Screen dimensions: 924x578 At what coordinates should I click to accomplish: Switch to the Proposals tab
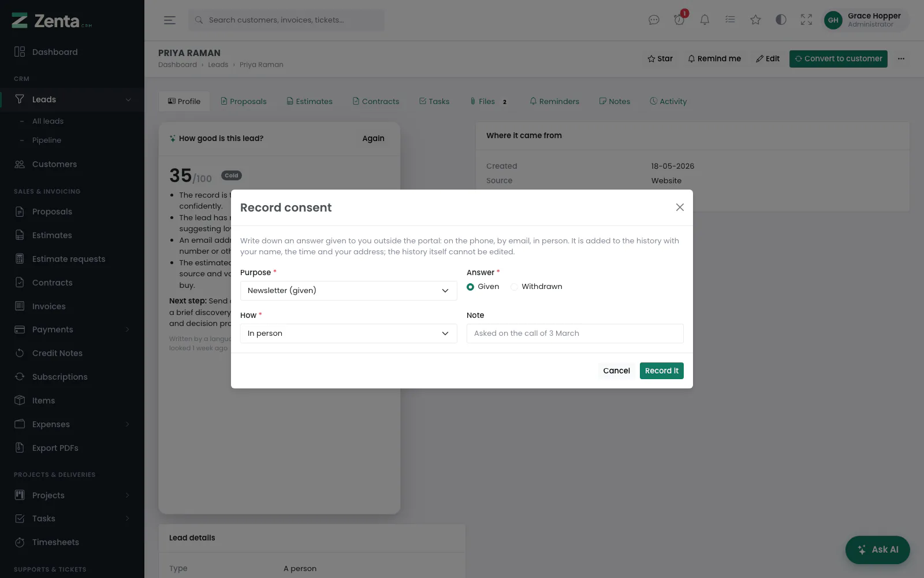[x=243, y=101]
